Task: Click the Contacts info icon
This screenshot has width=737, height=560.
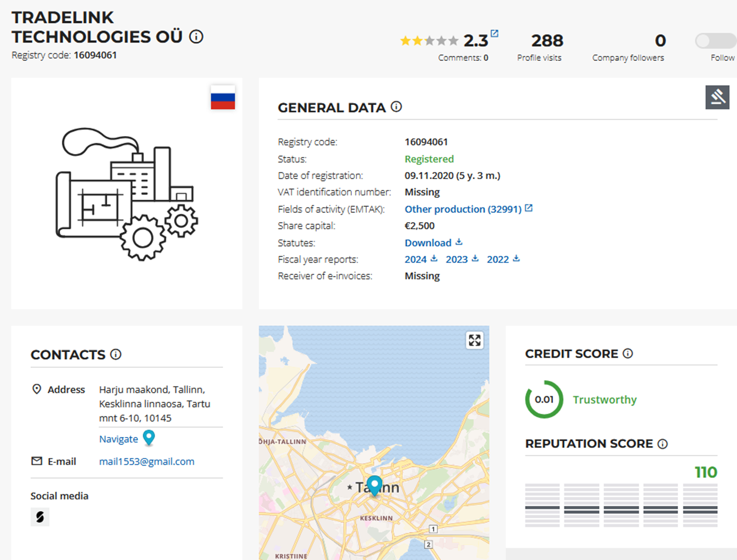Action: pyautogui.click(x=116, y=354)
